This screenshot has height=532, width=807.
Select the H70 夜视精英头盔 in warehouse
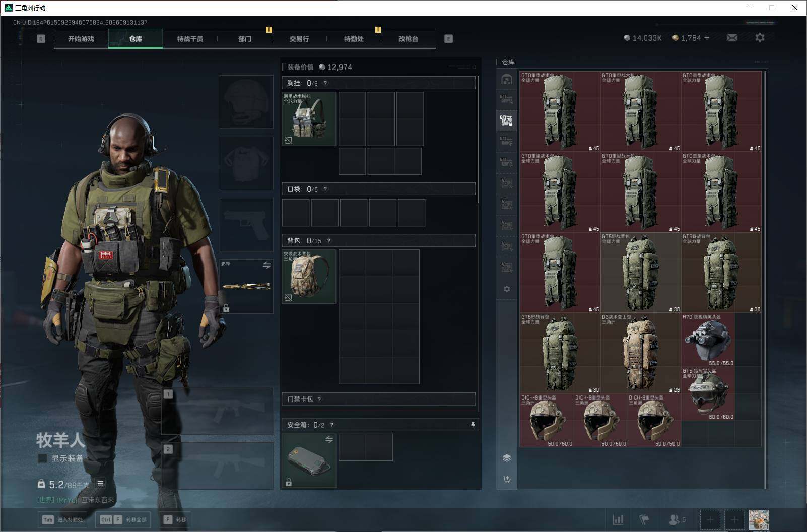pos(708,340)
